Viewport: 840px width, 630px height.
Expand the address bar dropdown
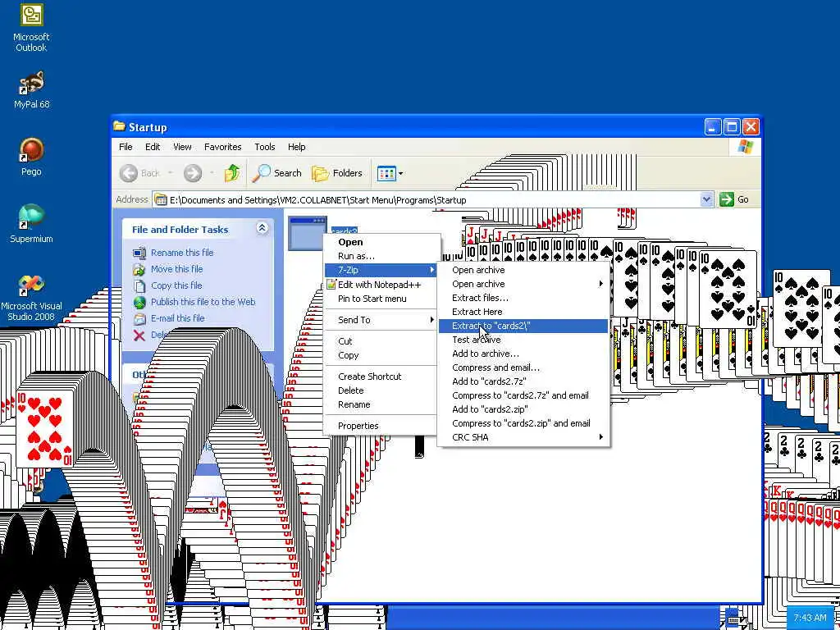706,200
